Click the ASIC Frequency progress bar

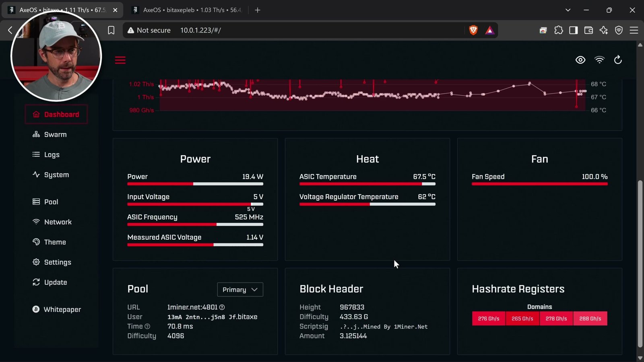pyautogui.click(x=195, y=224)
